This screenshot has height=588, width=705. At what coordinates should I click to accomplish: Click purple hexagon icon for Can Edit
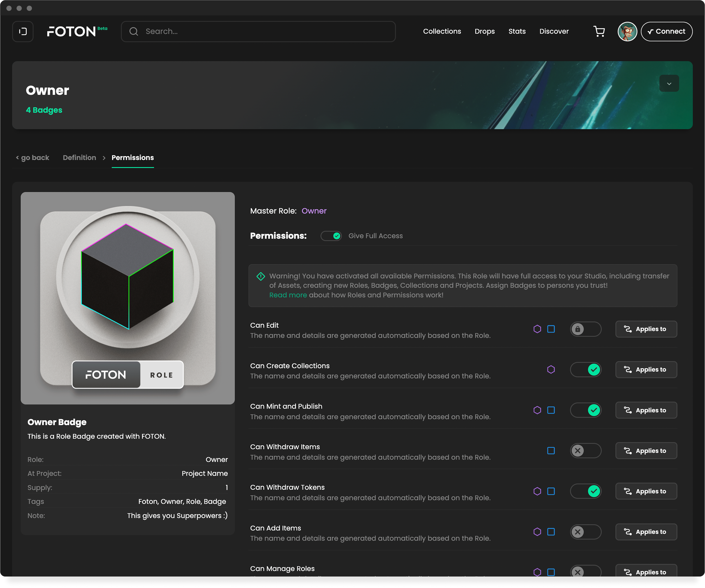(537, 329)
